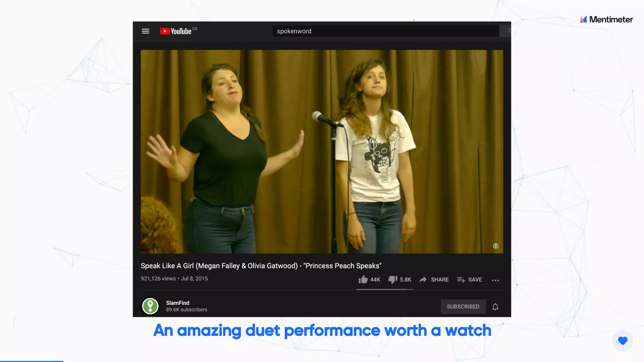Screen dimensions: 644x362
Task: Click the thumbs-down dislike icon
Action: pos(392,280)
